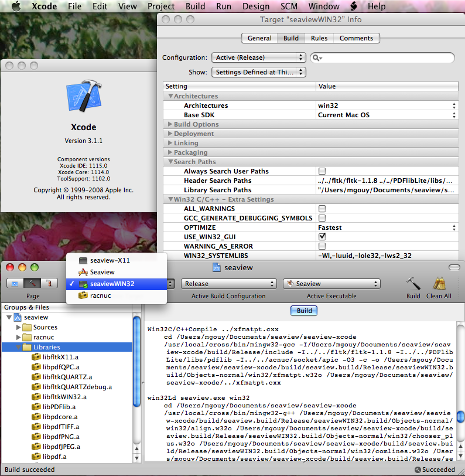This screenshot has height=476, width=465.
Task: Click the blue Build button above log
Action: [x=304, y=311]
